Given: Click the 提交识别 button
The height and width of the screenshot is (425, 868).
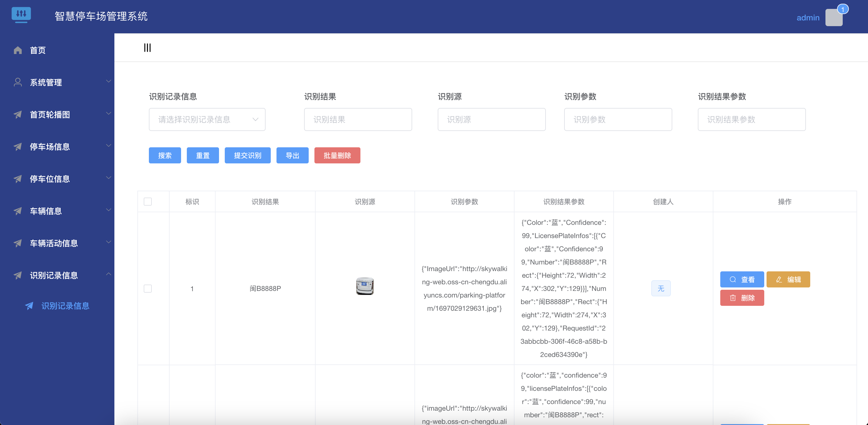Looking at the screenshot, I should click(x=247, y=155).
